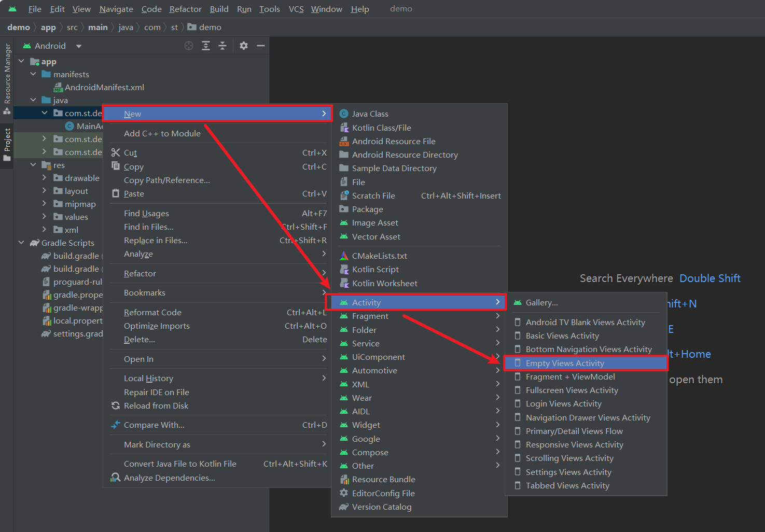Choose Image Asset
The height and width of the screenshot is (532, 765).
coord(419,222)
